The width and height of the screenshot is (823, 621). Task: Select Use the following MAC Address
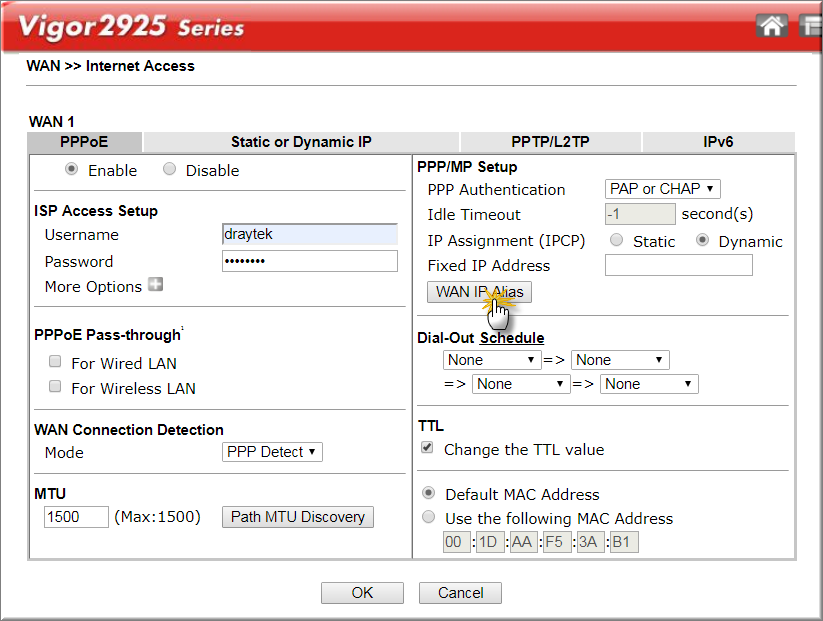tap(429, 517)
